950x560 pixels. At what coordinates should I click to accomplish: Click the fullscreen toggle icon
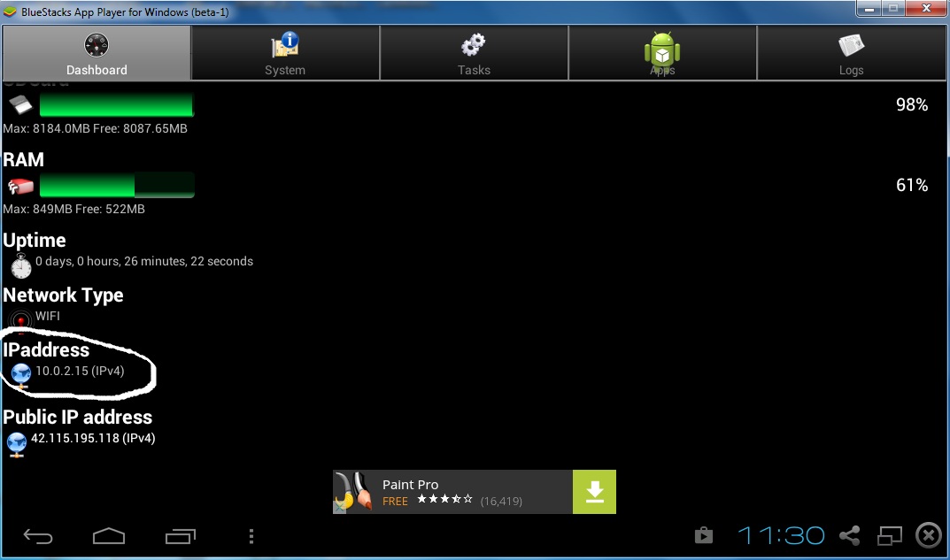(x=890, y=535)
